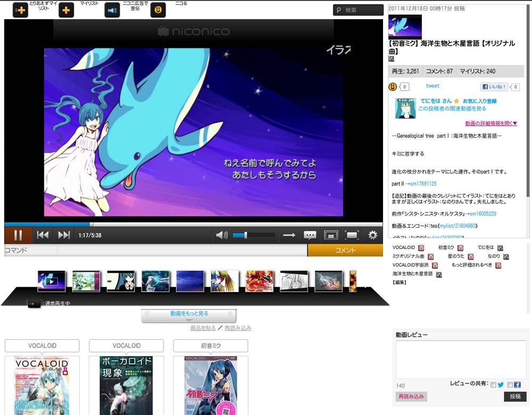Click the コマンド command input field
The width and height of the screenshot is (532, 415).
point(30,251)
